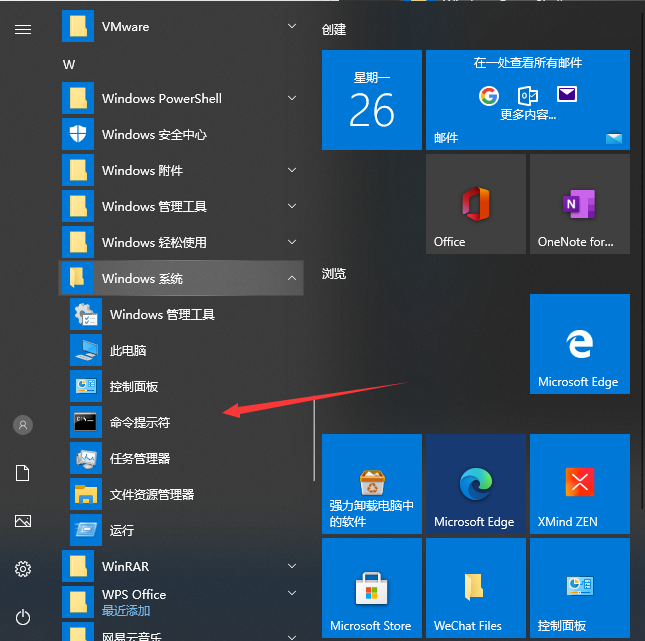Click the power button in left rail

tap(23, 617)
